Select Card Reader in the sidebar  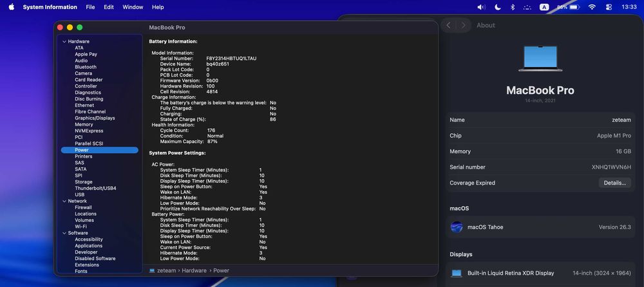click(x=89, y=80)
